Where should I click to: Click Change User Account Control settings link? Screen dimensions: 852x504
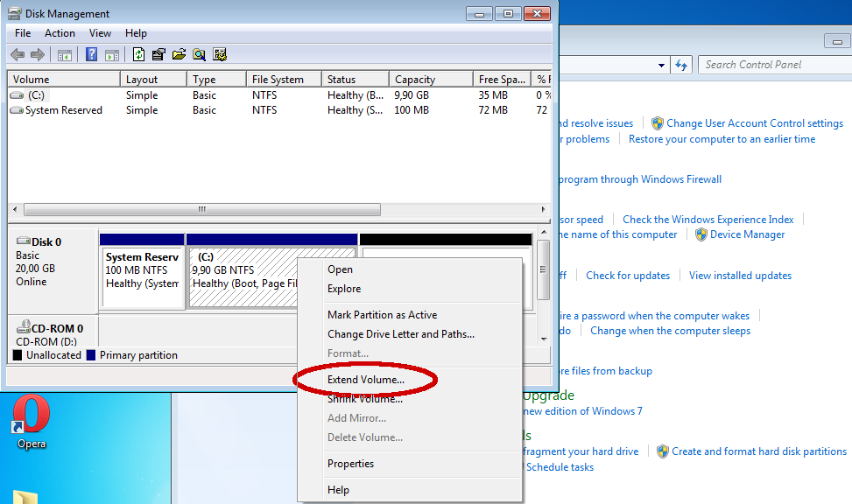[754, 123]
